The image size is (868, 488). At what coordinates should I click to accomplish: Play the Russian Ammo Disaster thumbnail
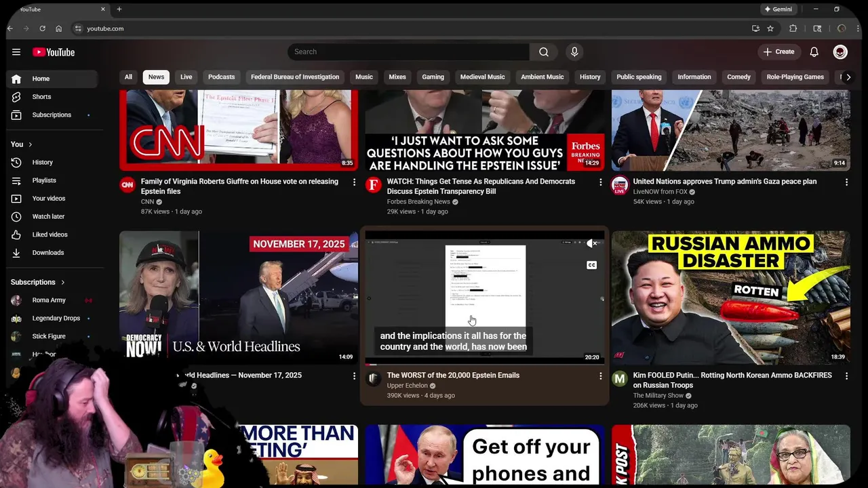coord(731,298)
